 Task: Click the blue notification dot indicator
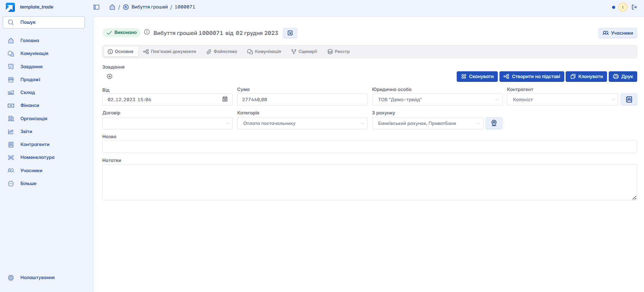pos(613,7)
